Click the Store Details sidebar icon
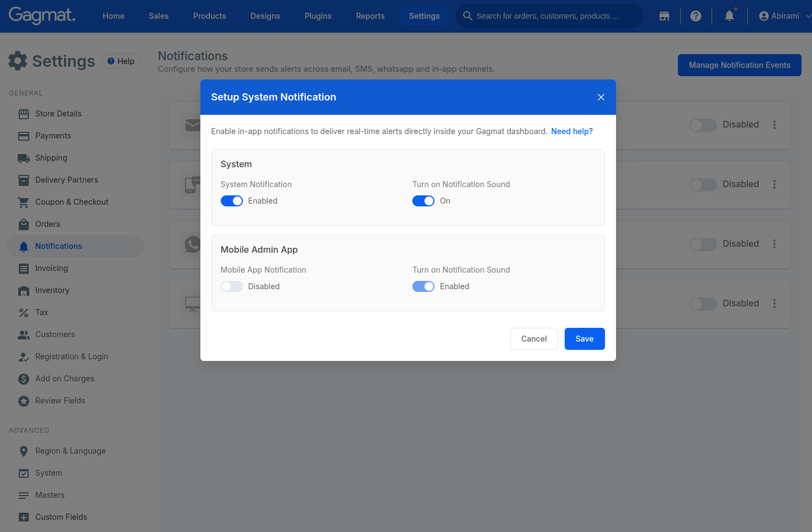 point(24,114)
